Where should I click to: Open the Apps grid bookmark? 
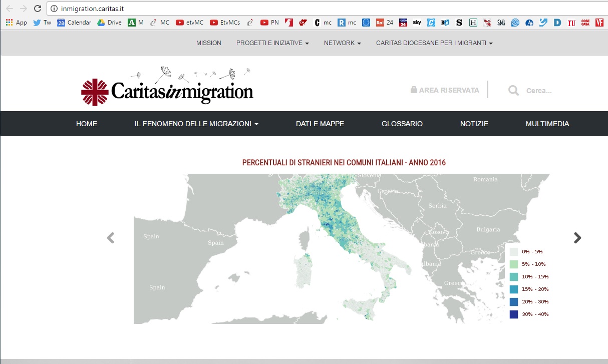(17, 23)
